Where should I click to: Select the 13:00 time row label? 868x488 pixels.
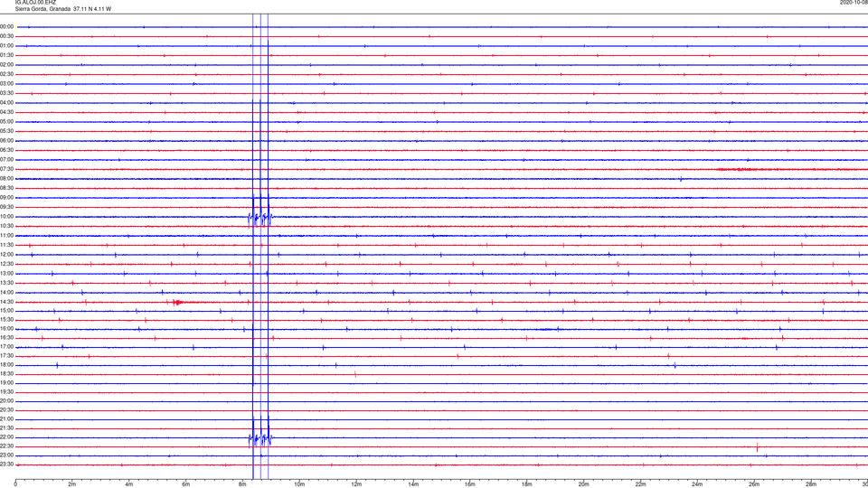[6, 273]
